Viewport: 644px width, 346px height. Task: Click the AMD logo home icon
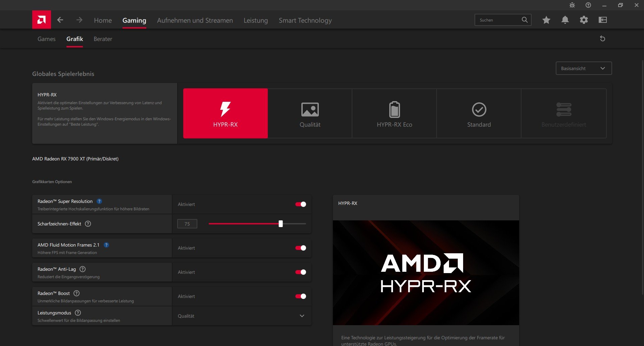pyautogui.click(x=42, y=20)
